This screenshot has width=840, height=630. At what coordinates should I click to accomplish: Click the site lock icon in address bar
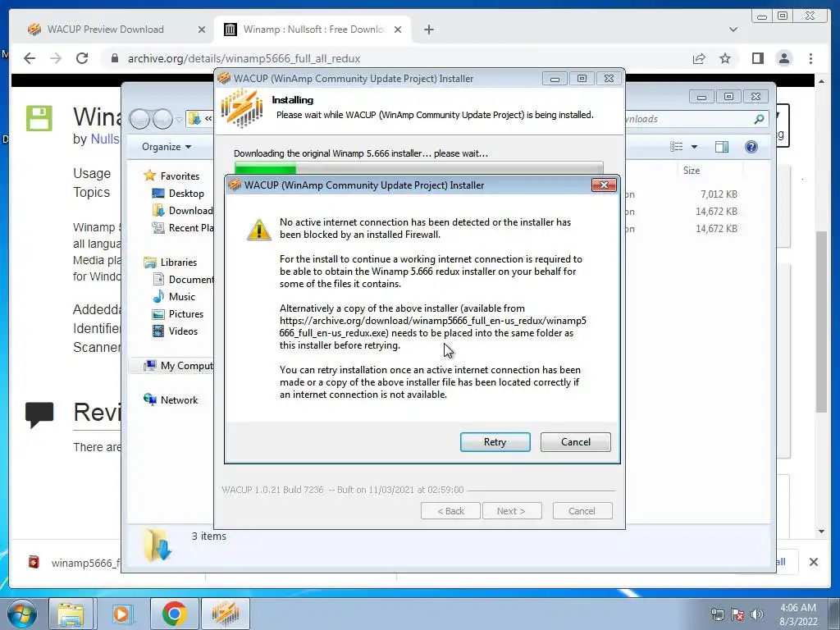tap(115, 58)
